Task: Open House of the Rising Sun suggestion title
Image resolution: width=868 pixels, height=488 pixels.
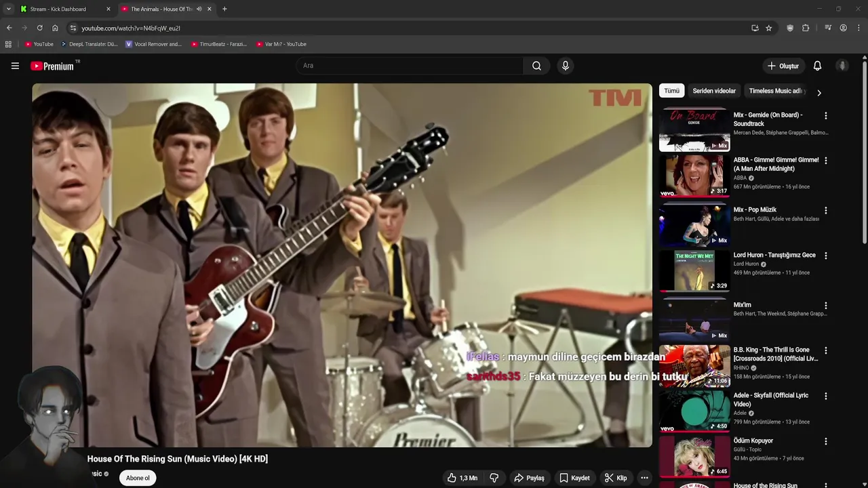Action: click(x=765, y=485)
